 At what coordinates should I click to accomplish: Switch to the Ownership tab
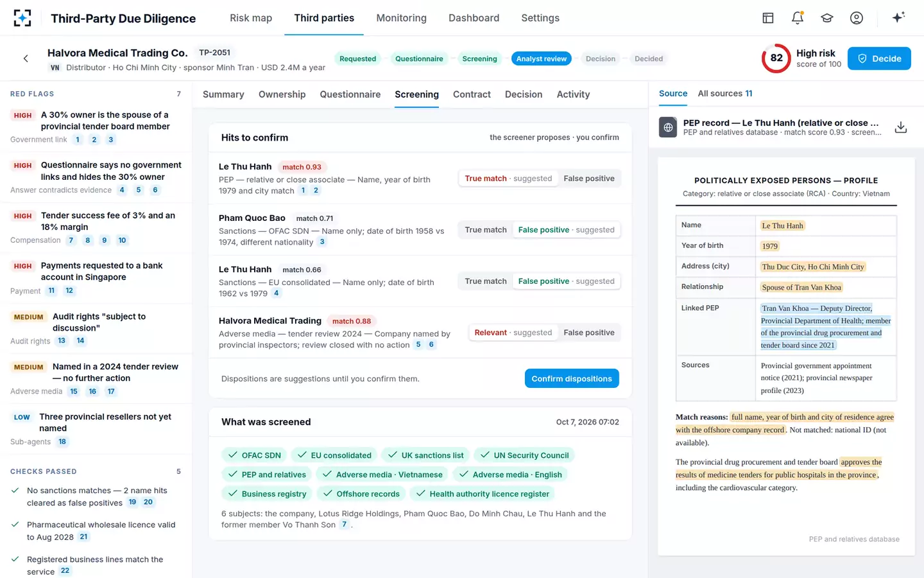click(x=282, y=94)
